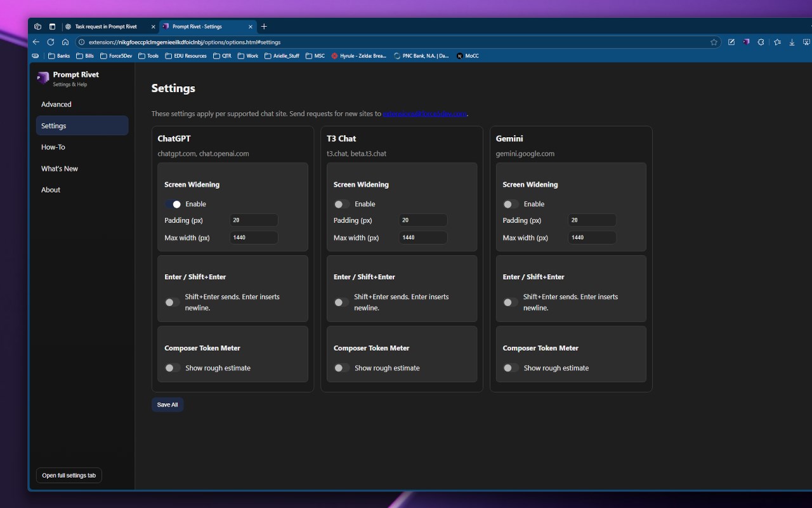
Task: Open the PNC Bank bookmark
Action: pyautogui.click(x=421, y=56)
